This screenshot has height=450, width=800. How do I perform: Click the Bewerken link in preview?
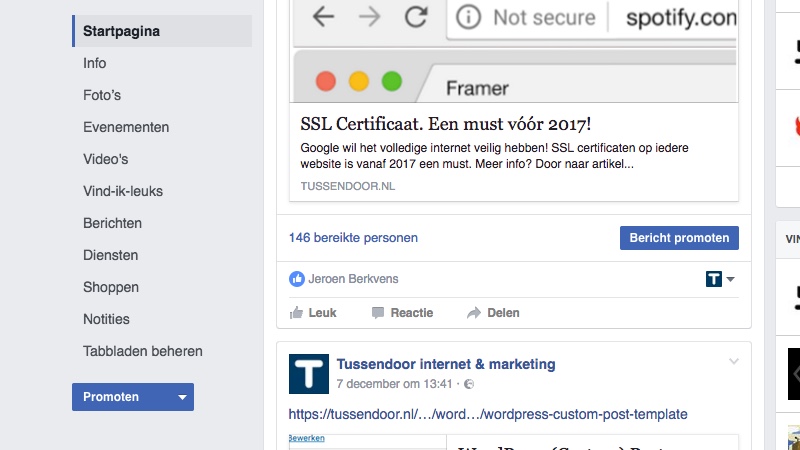307,438
